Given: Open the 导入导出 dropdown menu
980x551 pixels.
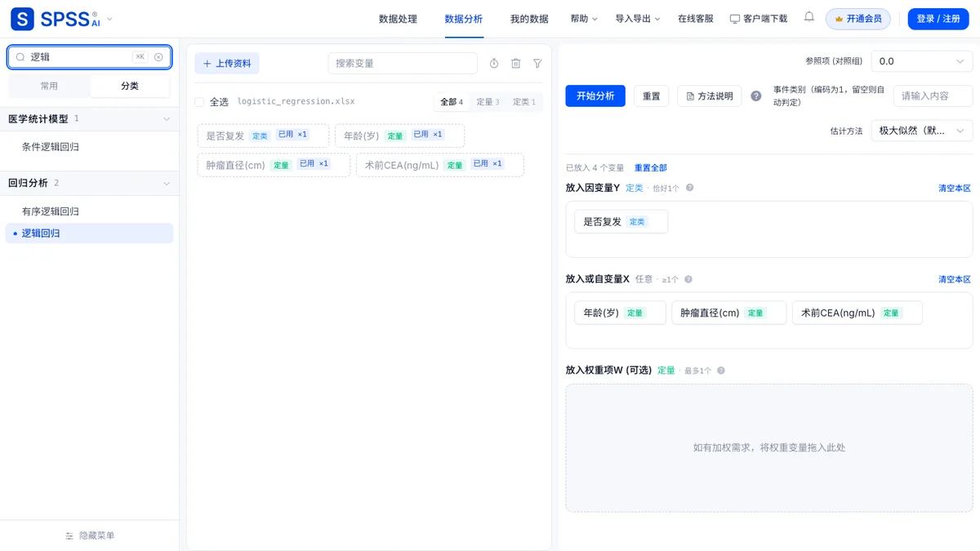Looking at the screenshot, I should (x=638, y=19).
